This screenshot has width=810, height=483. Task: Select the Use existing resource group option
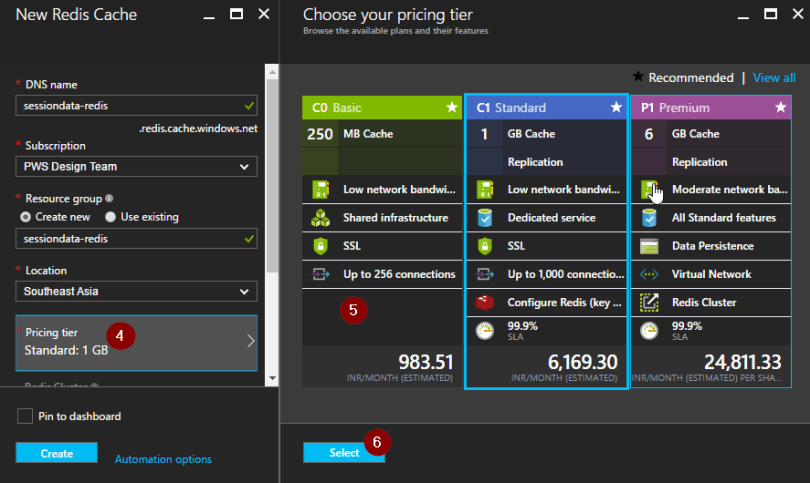(111, 217)
